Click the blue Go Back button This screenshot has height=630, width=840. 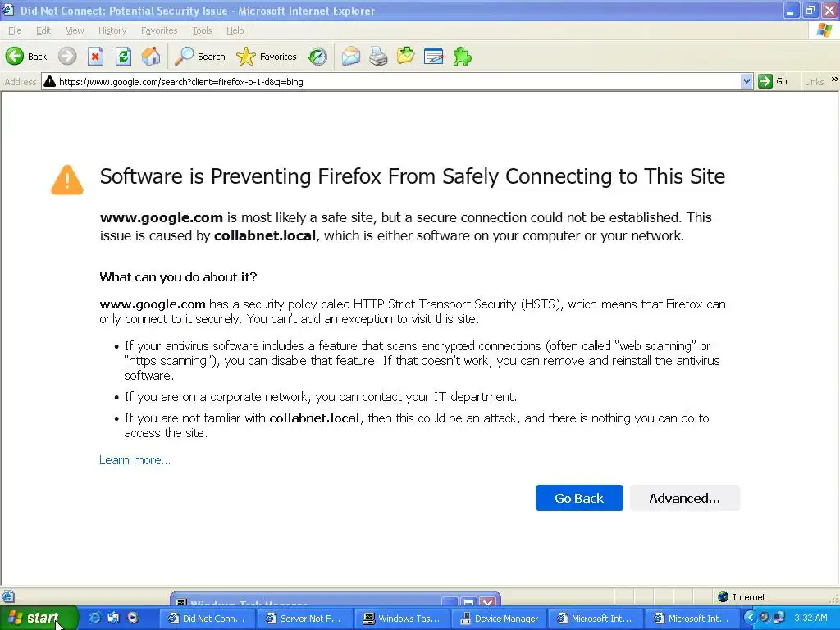point(579,498)
